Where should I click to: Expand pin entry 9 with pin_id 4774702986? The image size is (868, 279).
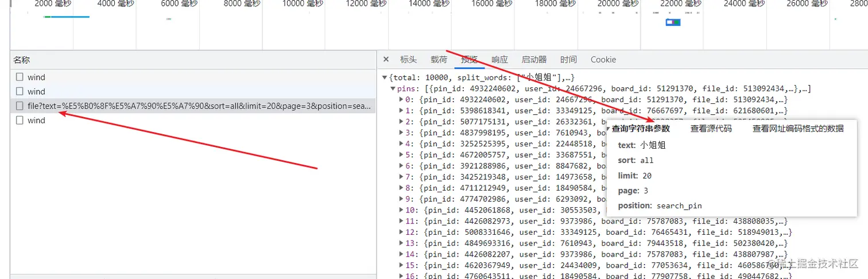click(x=401, y=199)
